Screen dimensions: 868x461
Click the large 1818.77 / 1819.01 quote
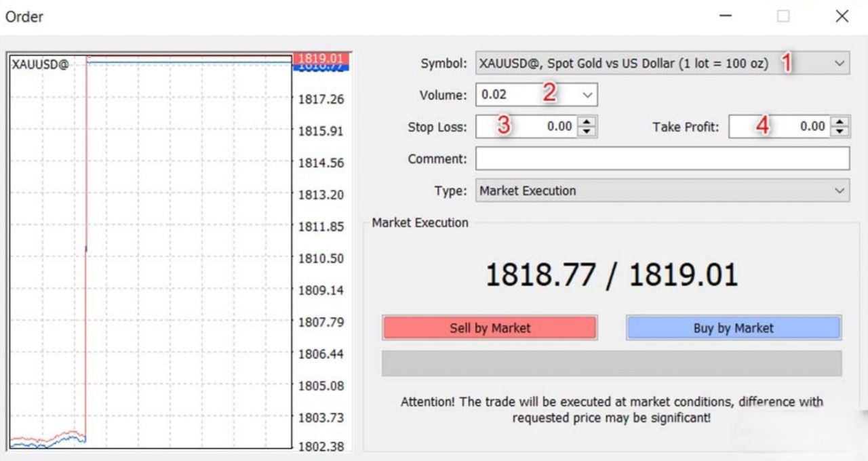[611, 275]
